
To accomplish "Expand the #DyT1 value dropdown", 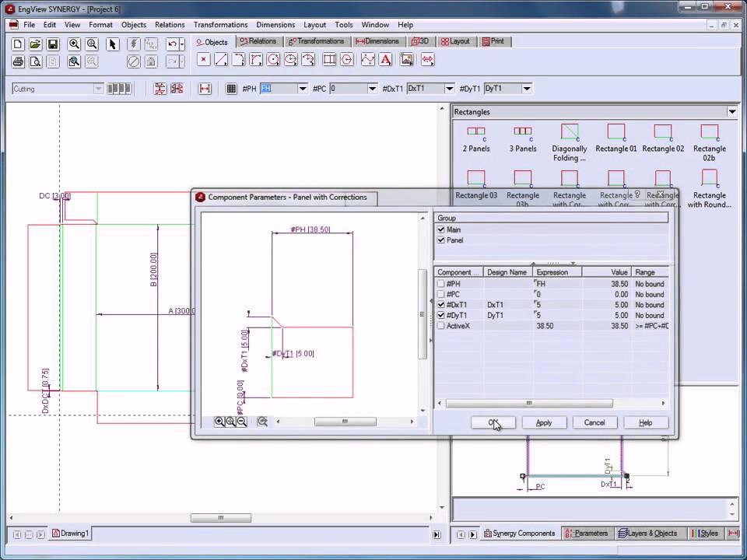I will click(x=527, y=89).
